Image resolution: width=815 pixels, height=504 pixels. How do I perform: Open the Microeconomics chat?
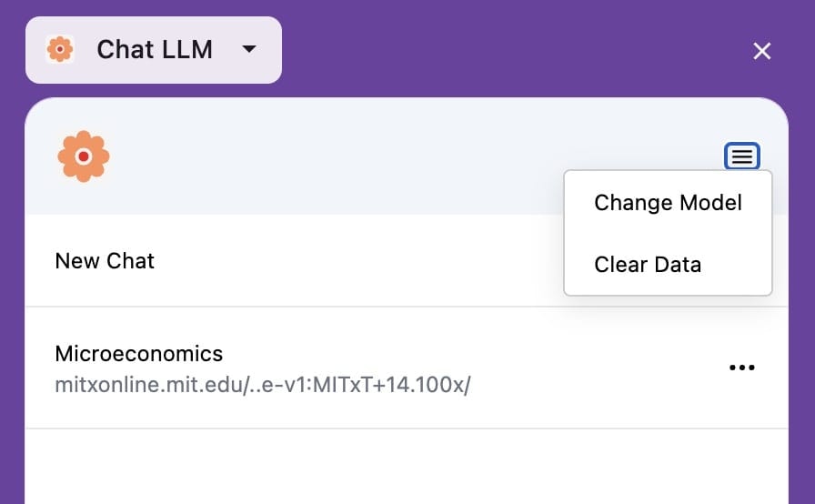tap(139, 353)
